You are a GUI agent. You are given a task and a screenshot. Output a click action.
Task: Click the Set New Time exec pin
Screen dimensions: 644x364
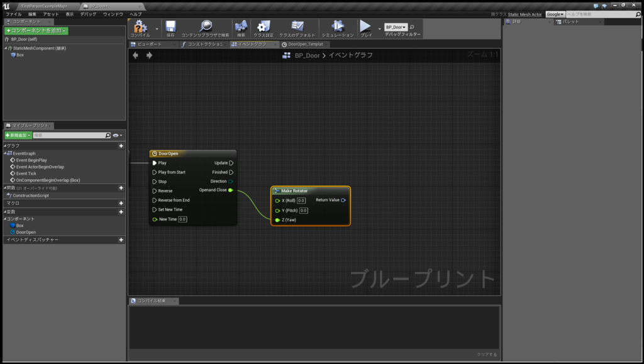coord(155,210)
